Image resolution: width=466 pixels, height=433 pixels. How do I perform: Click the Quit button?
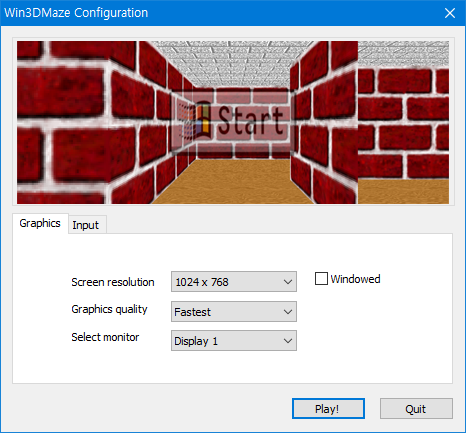point(416,409)
